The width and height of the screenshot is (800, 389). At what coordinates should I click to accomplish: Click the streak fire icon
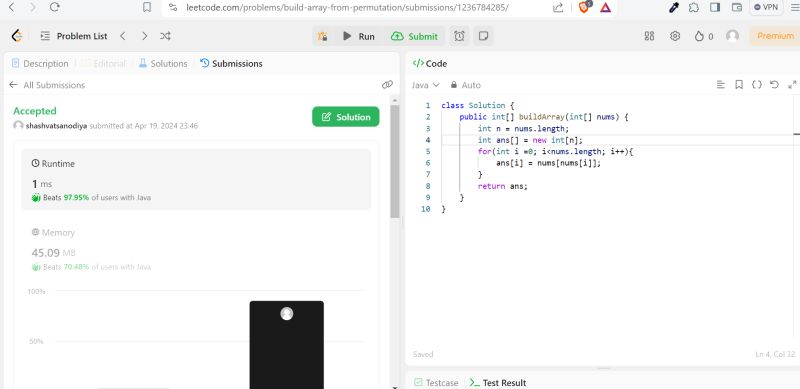pos(699,36)
